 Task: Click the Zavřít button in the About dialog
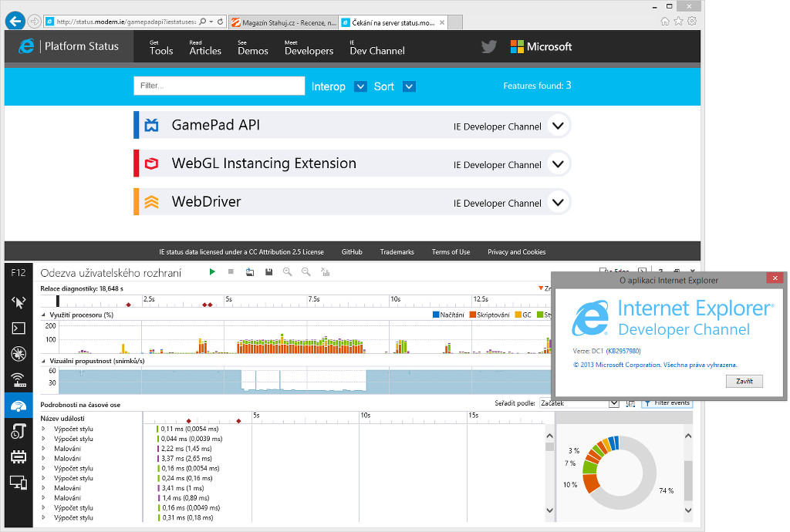tap(744, 381)
